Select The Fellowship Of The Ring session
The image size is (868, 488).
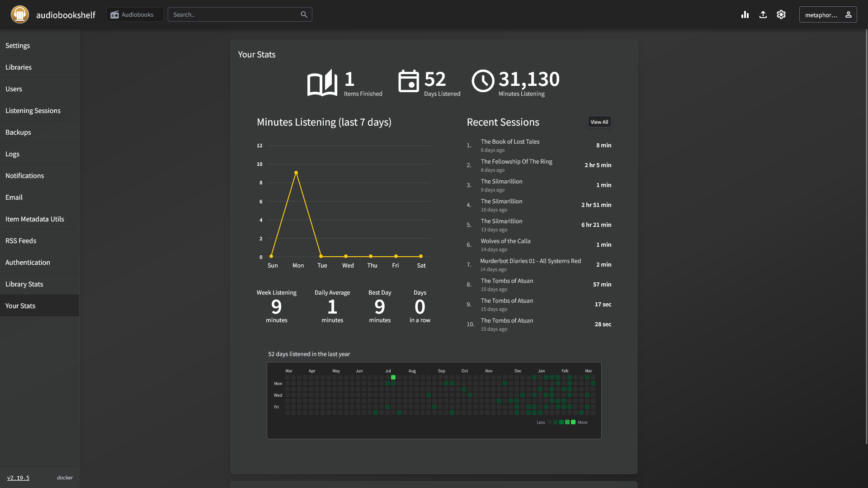(x=539, y=165)
